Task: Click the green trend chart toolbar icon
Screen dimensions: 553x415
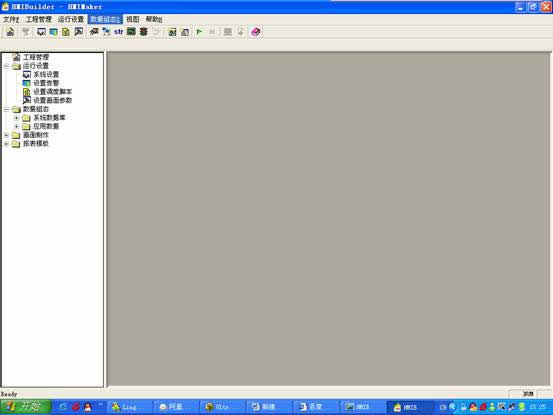Action: tap(131, 31)
